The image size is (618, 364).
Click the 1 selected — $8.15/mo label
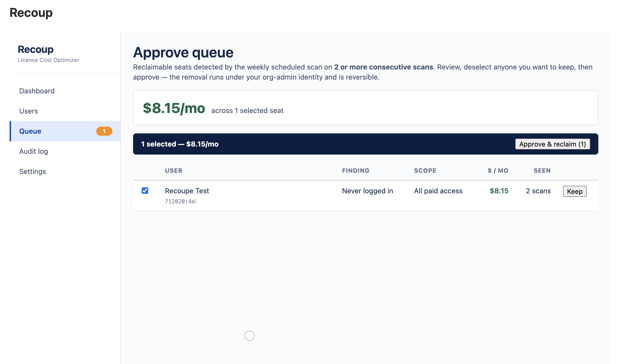pos(180,144)
